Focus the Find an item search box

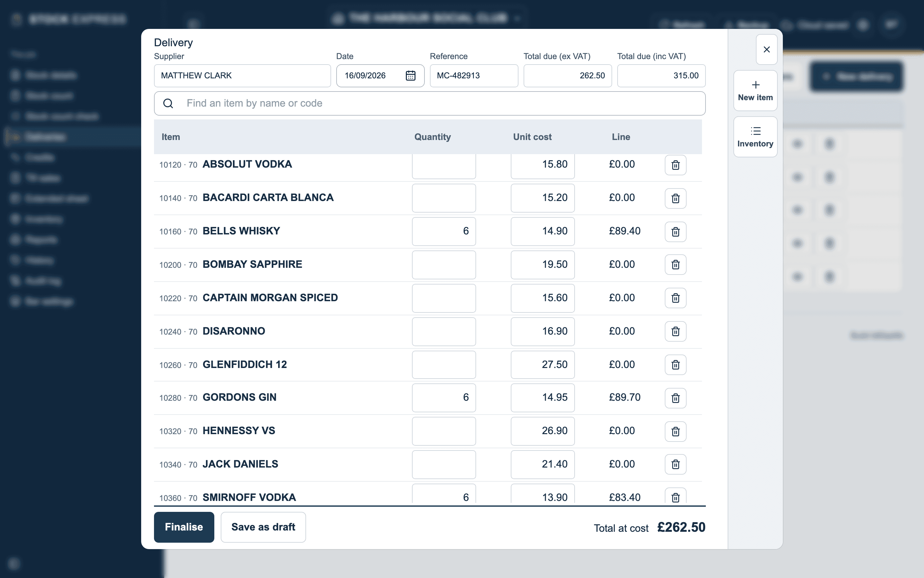pos(430,103)
